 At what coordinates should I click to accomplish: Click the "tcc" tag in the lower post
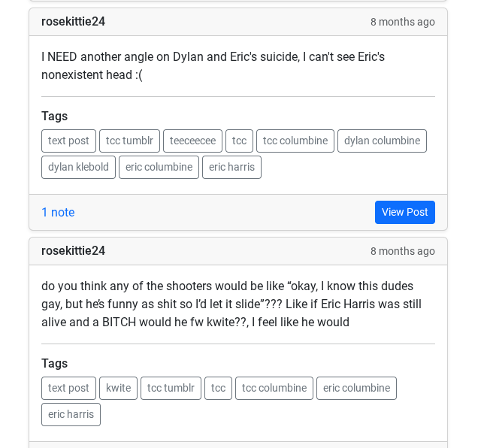218,388
